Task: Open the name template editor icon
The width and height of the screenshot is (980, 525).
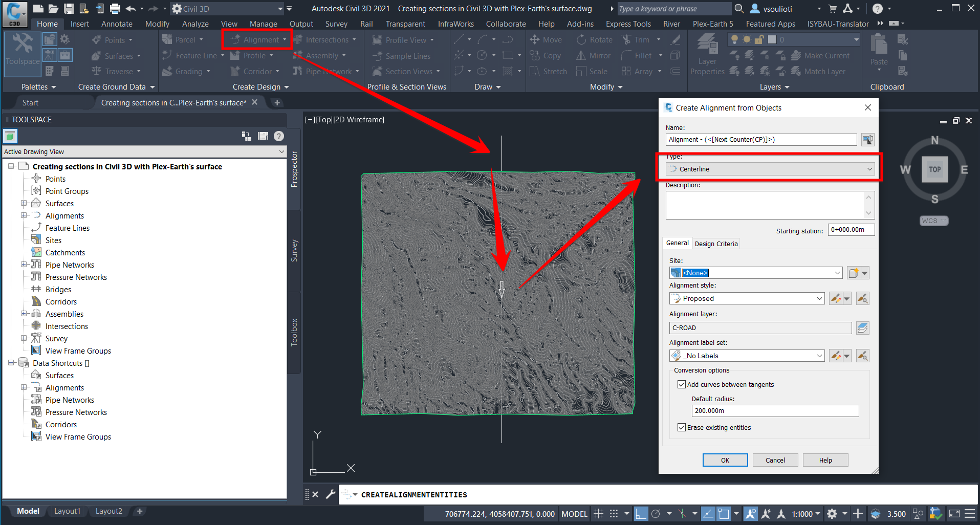Action: (x=867, y=140)
